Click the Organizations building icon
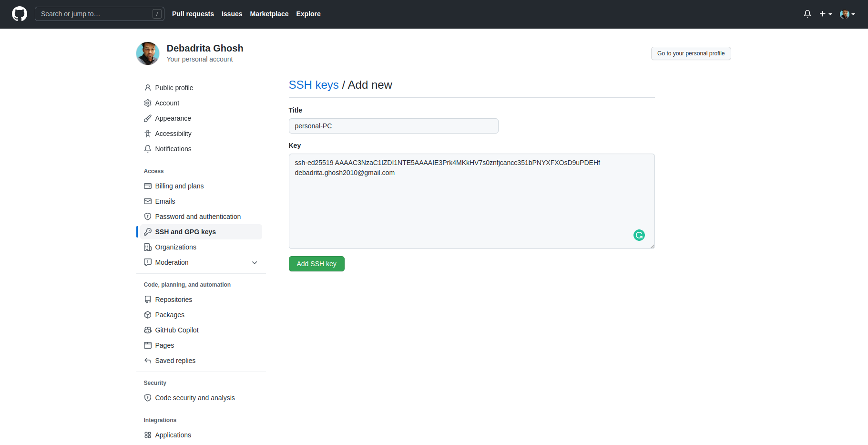 [x=148, y=247]
